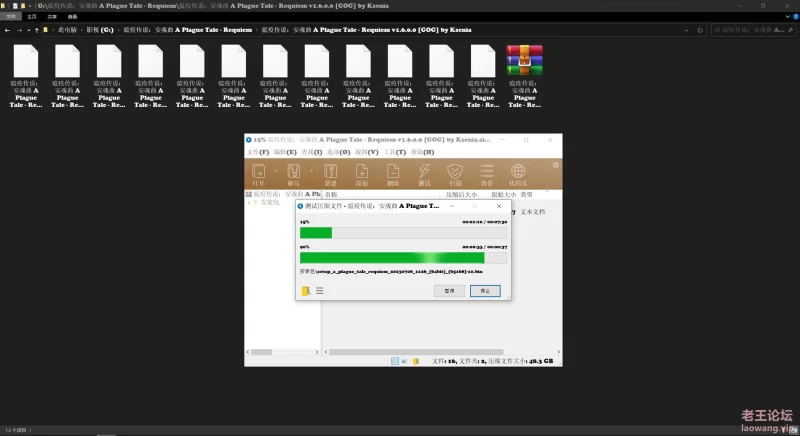The width and height of the screenshot is (800, 436).
Task: Click 此电脑 breadcrumb in address bar
Action: click(x=67, y=30)
